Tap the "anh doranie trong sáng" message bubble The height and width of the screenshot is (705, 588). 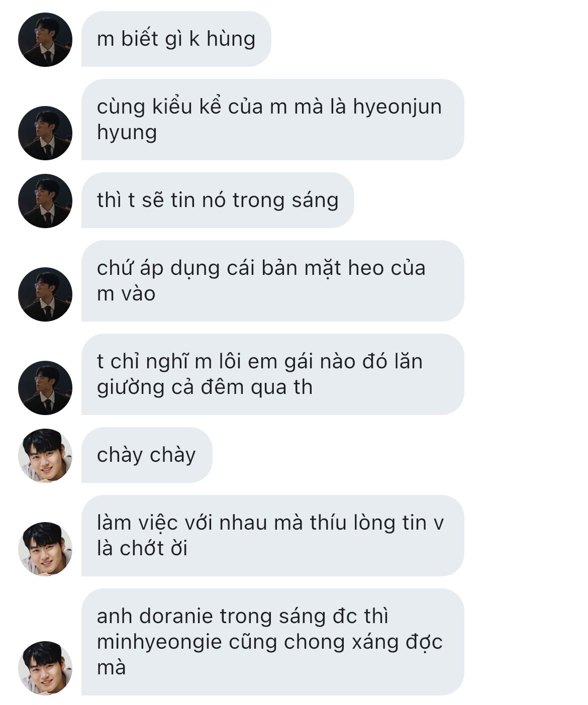click(x=272, y=642)
